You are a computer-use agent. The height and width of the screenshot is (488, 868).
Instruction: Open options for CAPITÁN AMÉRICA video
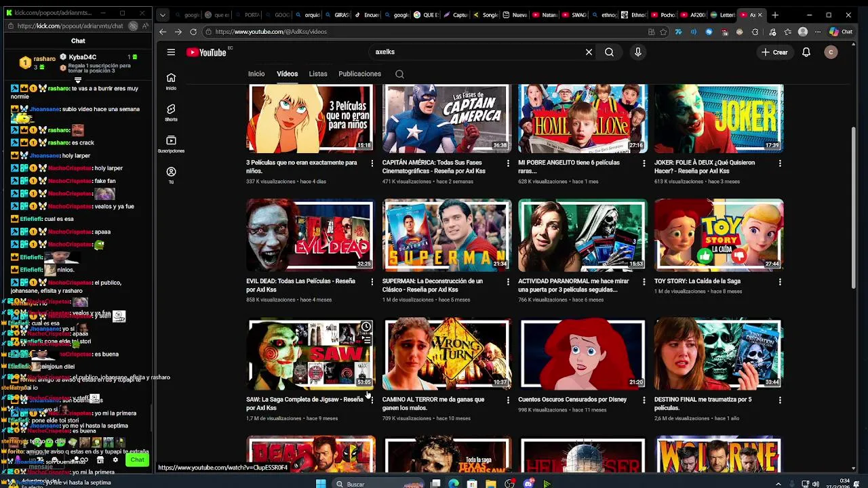click(508, 163)
